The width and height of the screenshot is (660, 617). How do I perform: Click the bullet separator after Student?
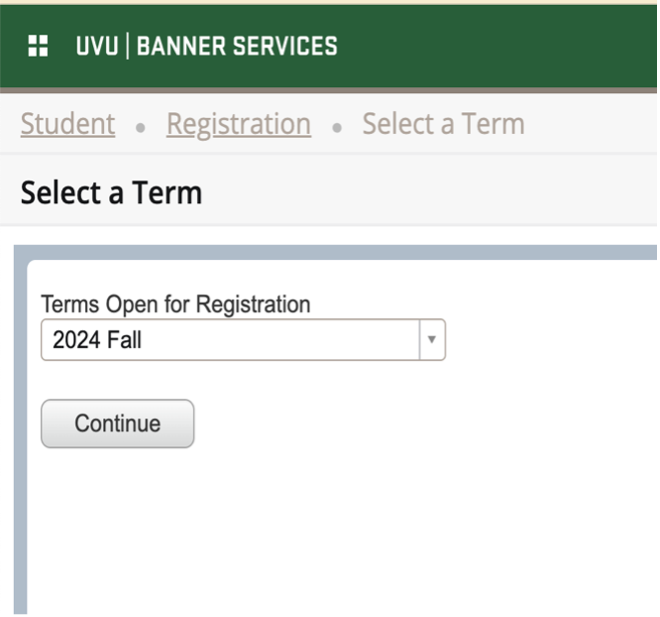coord(141,127)
